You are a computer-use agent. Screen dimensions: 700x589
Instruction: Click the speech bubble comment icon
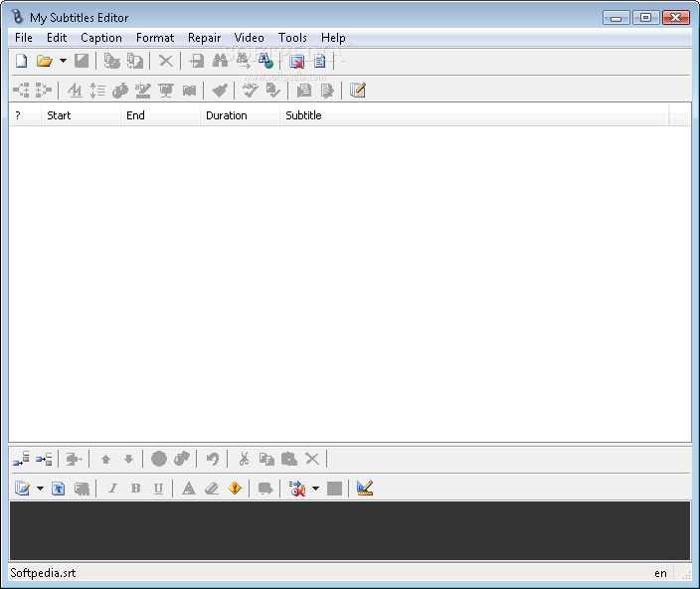(265, 489)
